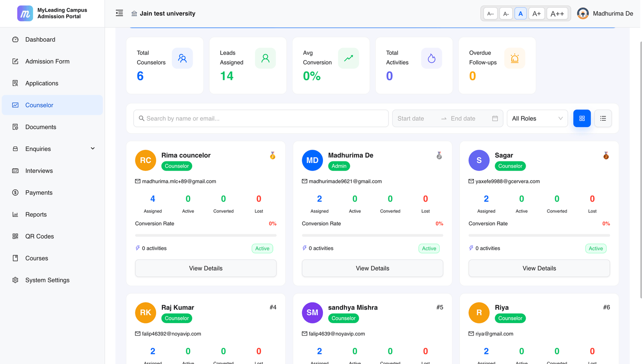Open Admission Form page

52,61
